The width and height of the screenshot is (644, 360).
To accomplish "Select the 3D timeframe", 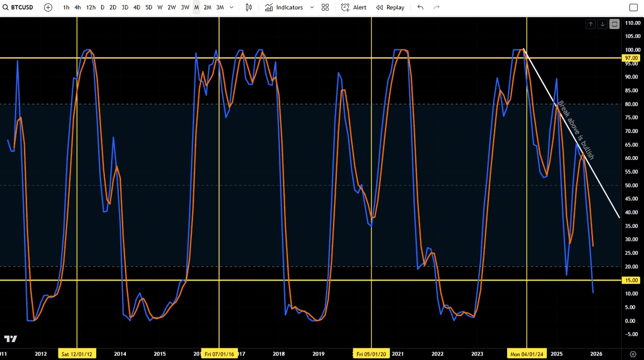I will pos(125,8).
